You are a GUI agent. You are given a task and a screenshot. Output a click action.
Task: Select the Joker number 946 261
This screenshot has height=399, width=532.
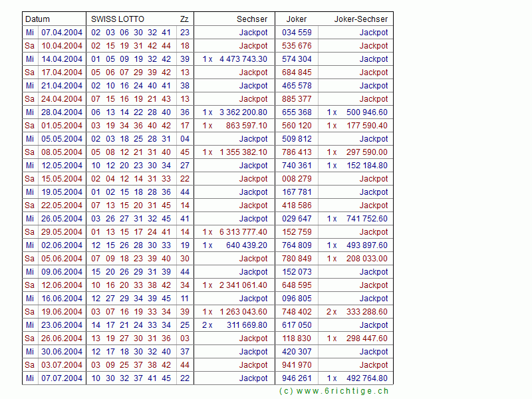coord(297,378)
